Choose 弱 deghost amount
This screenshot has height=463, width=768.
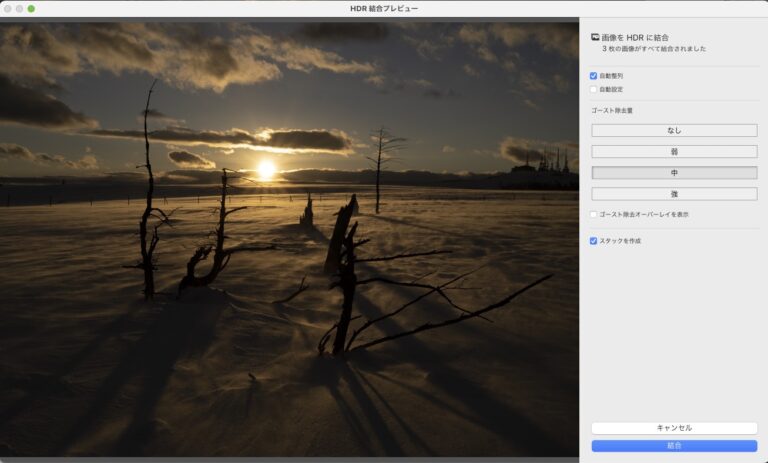point(674,152)
